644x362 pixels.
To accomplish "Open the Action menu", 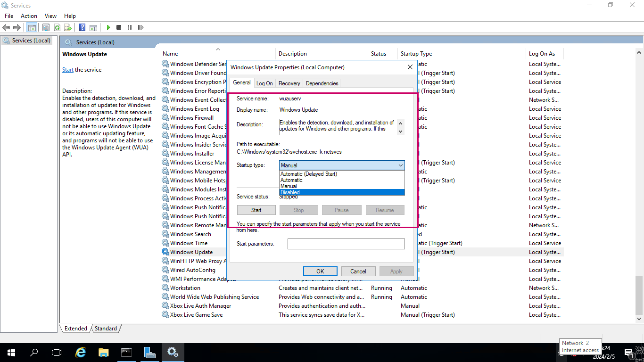I will pos(29,16).
